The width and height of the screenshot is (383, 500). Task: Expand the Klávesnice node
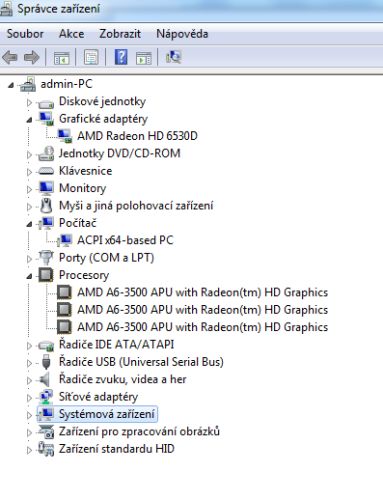click(x=29, y=172)
